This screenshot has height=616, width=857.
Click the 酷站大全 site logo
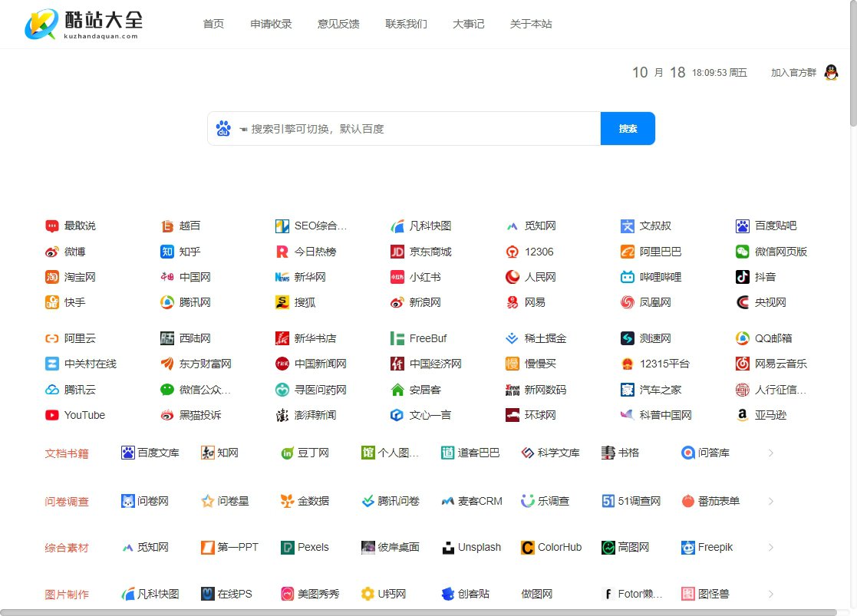click(84, 24)
